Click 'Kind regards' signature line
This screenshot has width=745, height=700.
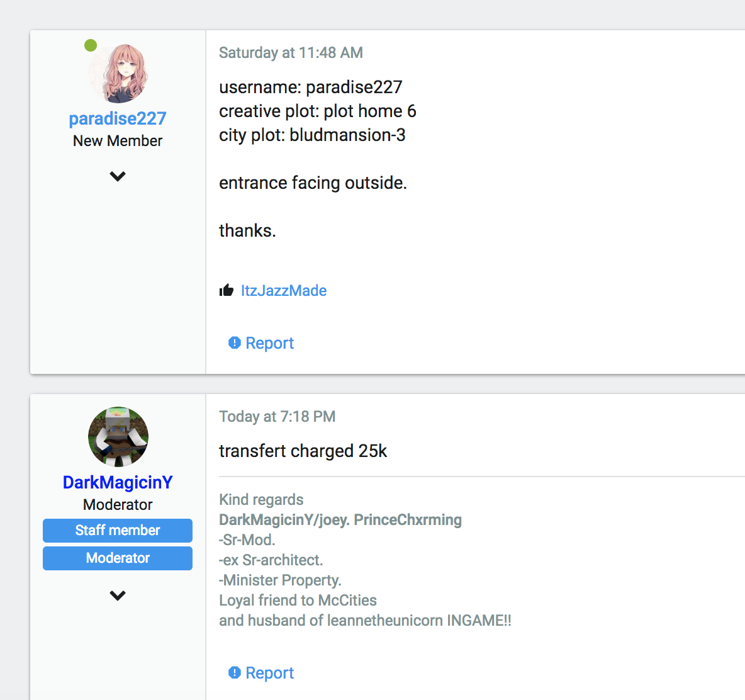[261, 500]
